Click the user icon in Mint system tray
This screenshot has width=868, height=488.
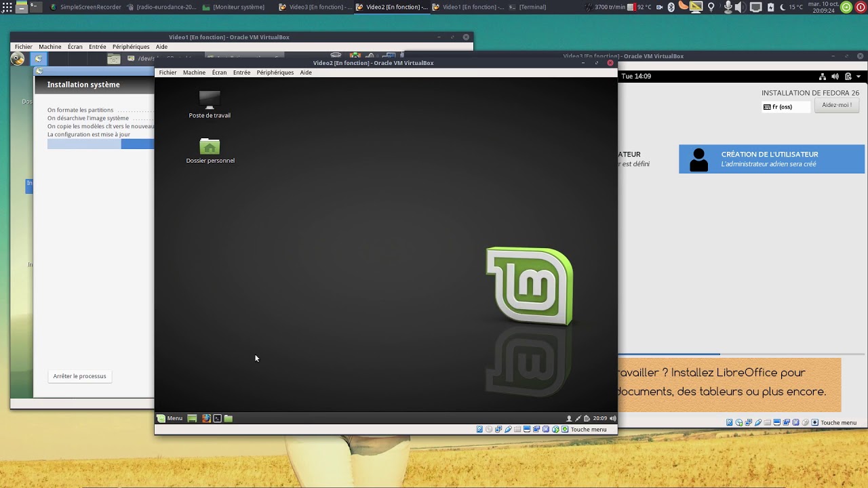coord(569,418)
